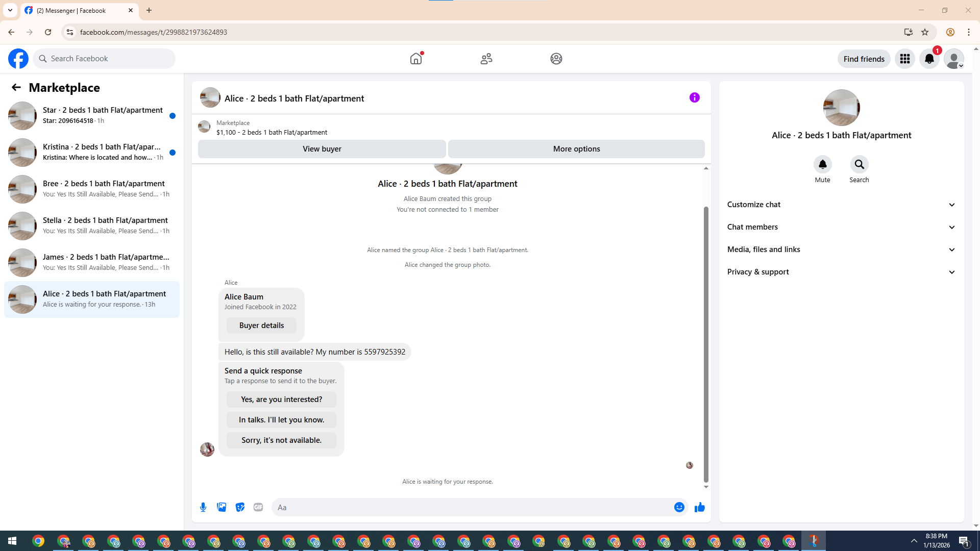980x551 pixels.
Task: Search in conversation using magnifier icon
Action: click(x=859, y=164)
